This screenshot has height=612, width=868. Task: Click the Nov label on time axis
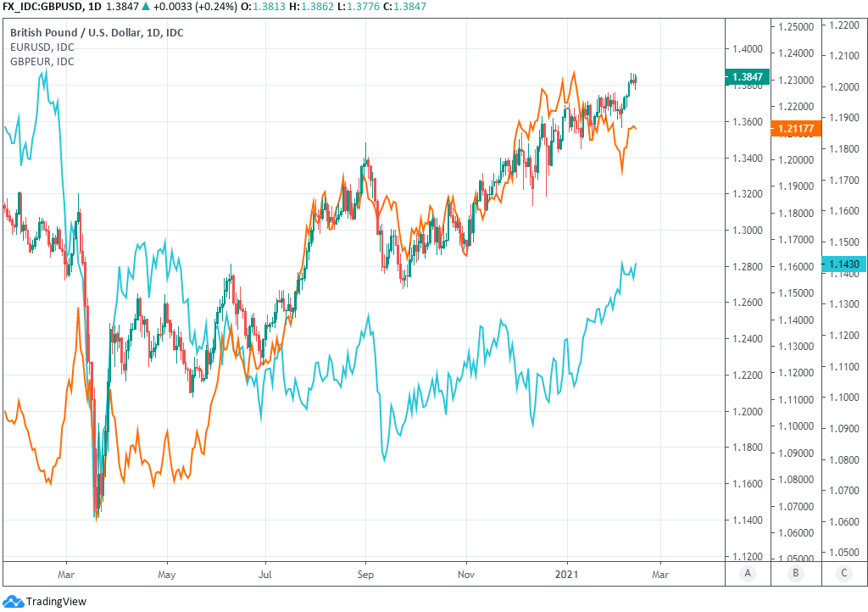[x=465, y=574]
